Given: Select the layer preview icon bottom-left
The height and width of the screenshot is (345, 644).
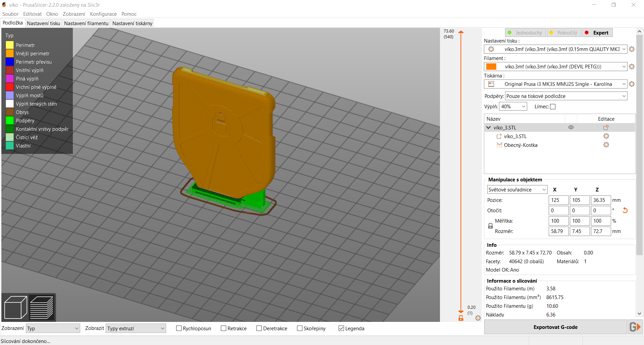Looking at the screenshot, I should point(42,307).
